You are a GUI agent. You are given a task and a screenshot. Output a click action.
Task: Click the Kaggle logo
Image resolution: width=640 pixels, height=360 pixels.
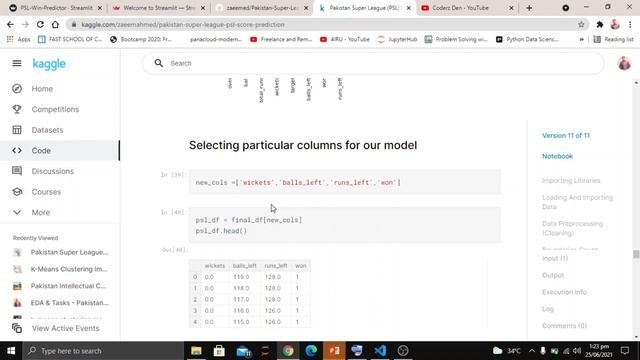pos(49,64)
